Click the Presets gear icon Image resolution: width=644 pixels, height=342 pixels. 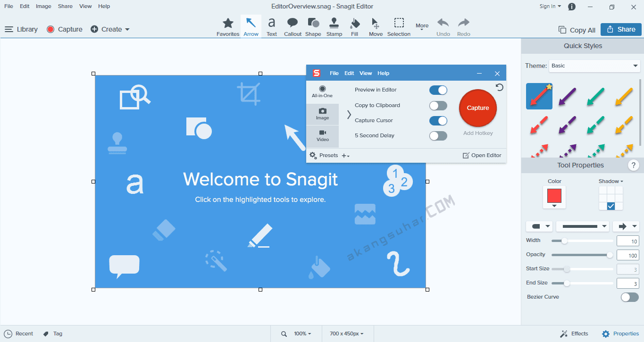click(x=313, y=155)
